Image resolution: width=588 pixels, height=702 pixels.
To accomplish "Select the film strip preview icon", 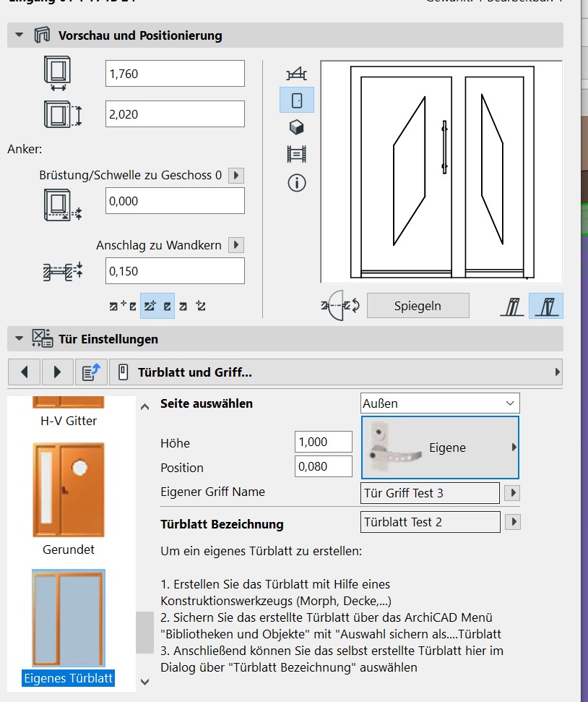I will (296, 154).
